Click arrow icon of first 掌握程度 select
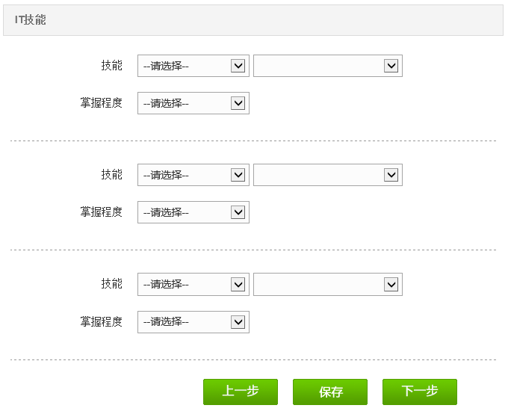Image resolution: width=511 pixels, height=420 pixels. pyautogui.click(x=238, y=103)
